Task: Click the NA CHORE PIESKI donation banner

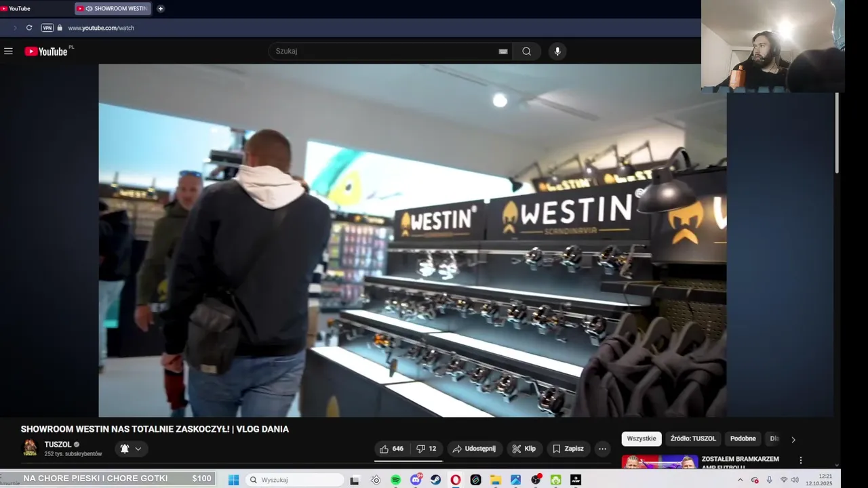Action: pos(108,479)
